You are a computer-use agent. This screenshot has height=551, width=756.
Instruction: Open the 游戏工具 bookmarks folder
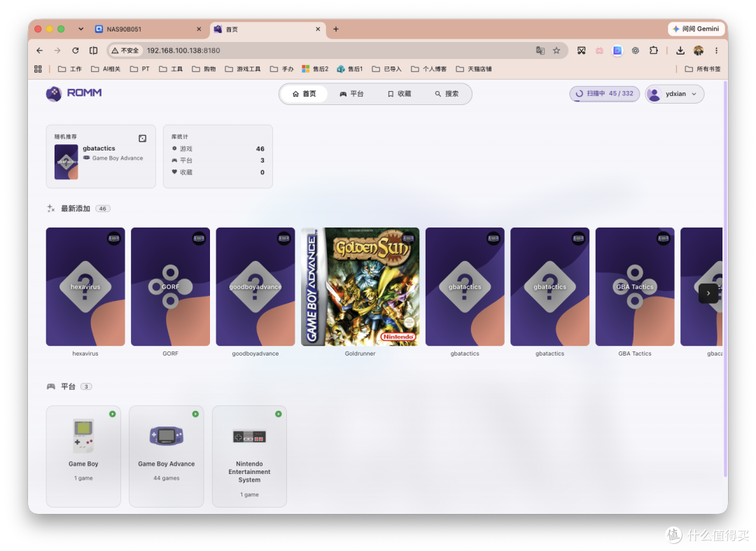point(243,69)
